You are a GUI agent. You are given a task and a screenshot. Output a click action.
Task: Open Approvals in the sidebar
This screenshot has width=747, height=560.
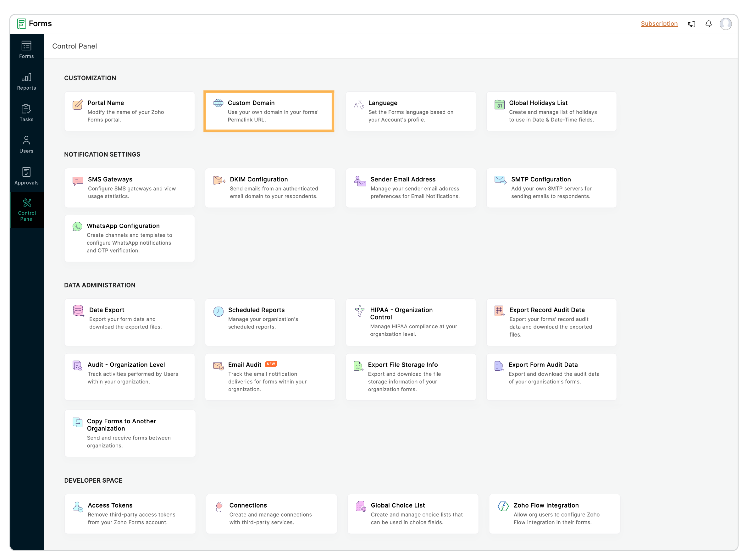[x=26, y=176]
